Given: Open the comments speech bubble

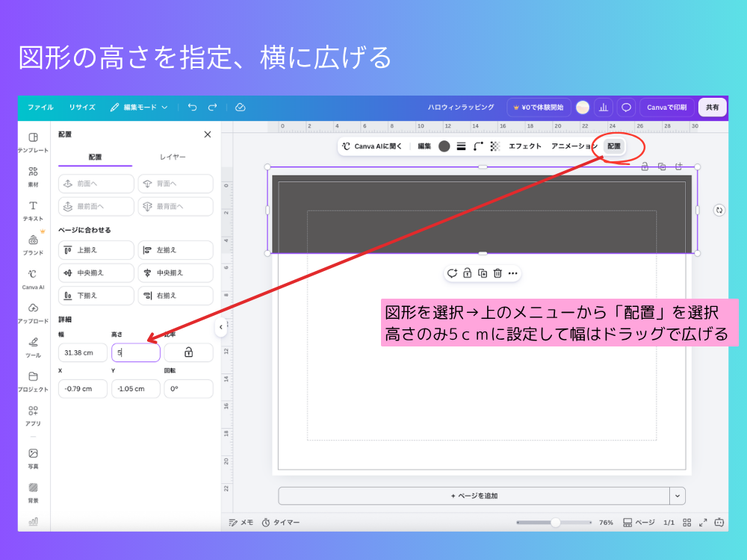Looking at the screenshot, I should coord(626,107).
